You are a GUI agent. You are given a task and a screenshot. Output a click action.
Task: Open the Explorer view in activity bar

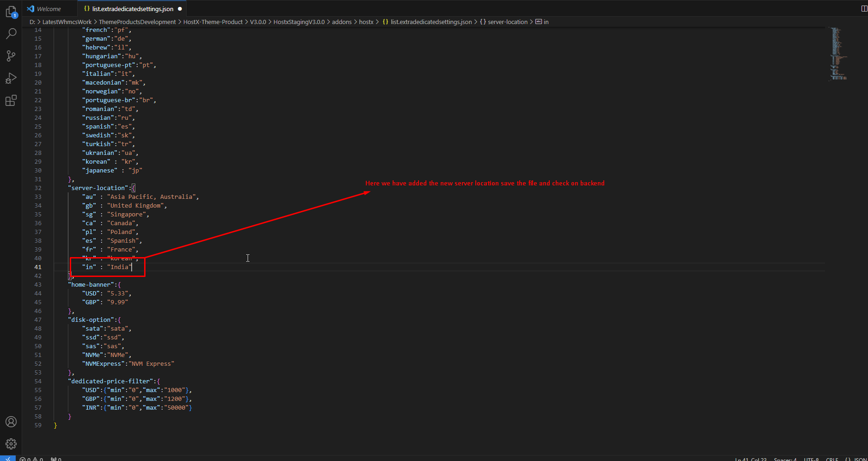[x=11, y=12]
